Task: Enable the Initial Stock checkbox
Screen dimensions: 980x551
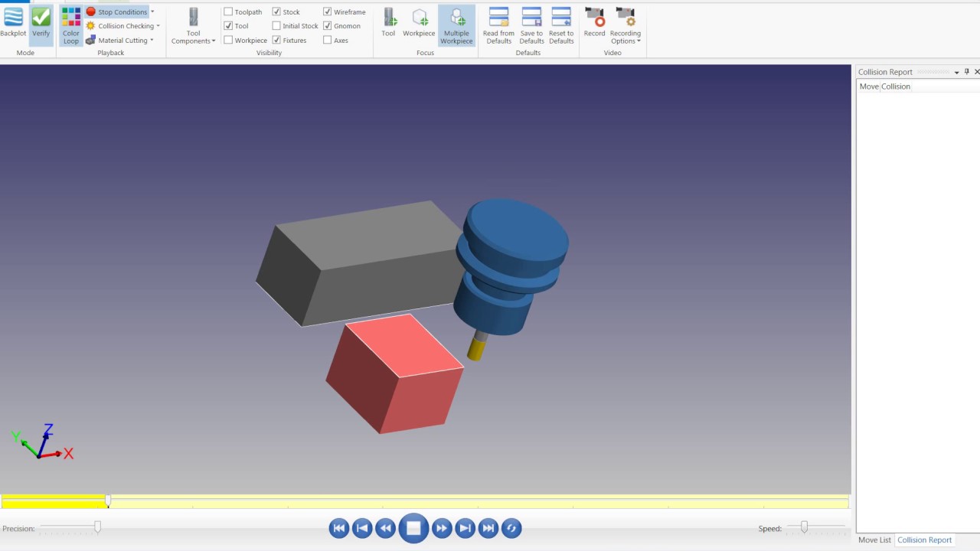Action: (276, 26)
